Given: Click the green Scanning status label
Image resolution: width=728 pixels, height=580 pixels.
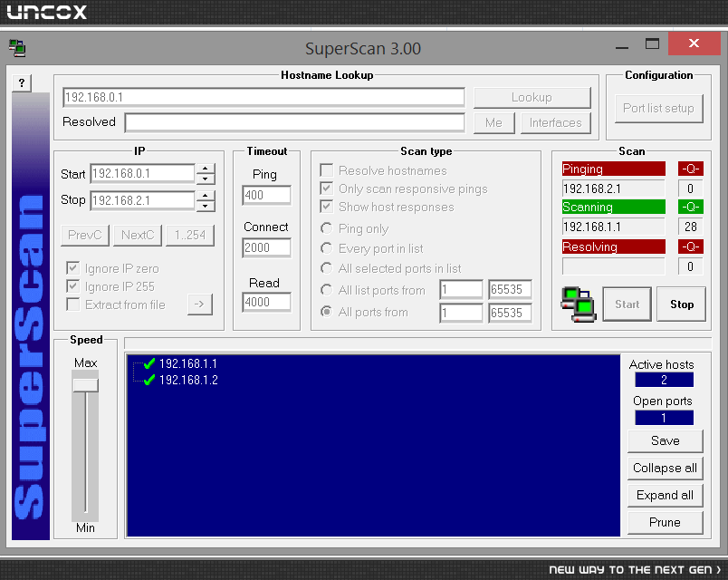Looking at the screenshot, I should click(613, 207).
